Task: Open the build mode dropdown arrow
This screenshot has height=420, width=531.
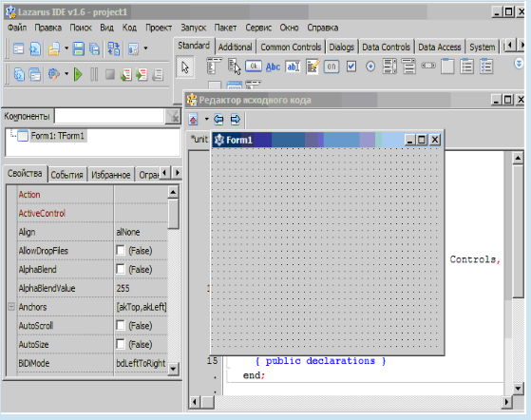Action: [x=66, y=73]
